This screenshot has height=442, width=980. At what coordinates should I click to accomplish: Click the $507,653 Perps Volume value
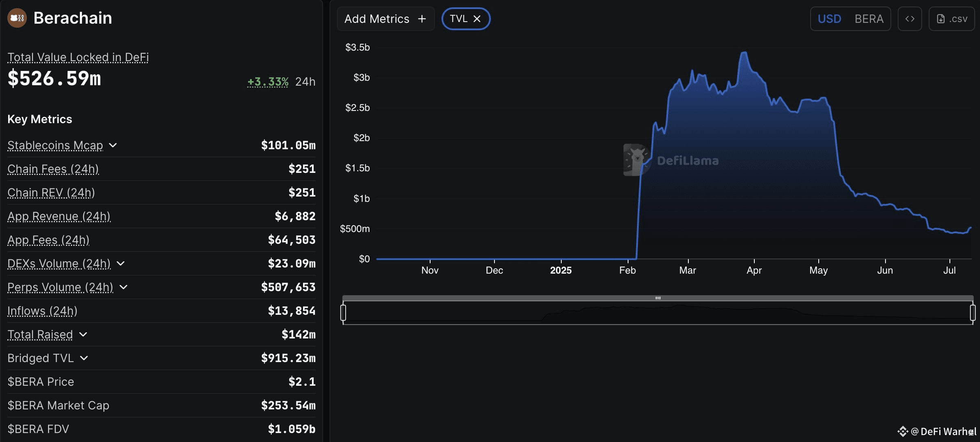point(288,287)
